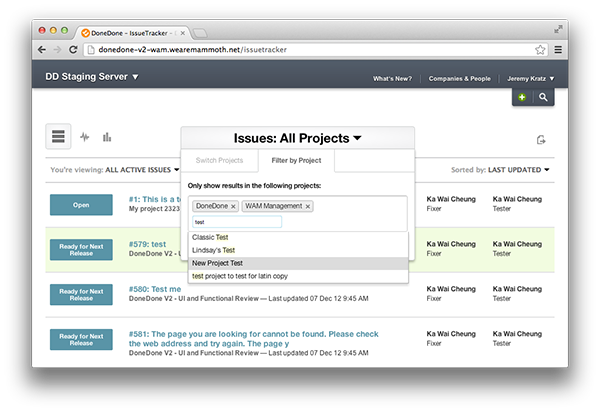Open a new browser tab
Screen dimensions: 600x412
pos(200,34)
